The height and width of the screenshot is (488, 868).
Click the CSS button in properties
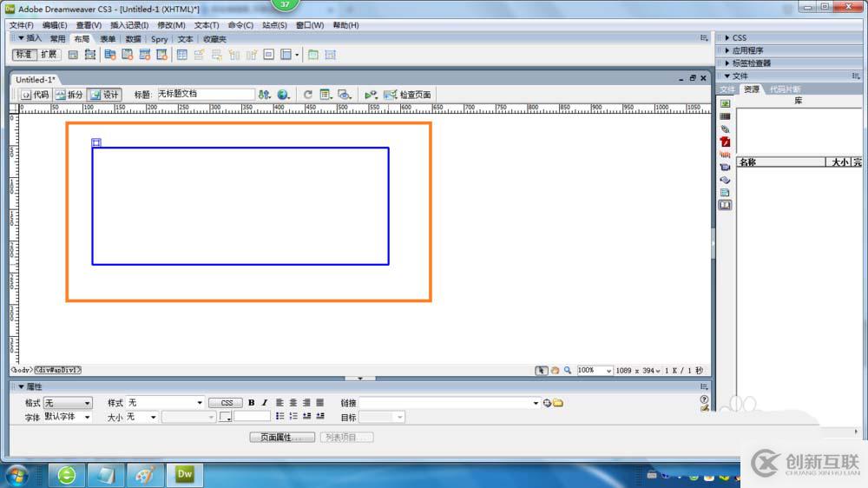(x=227, y=403)
